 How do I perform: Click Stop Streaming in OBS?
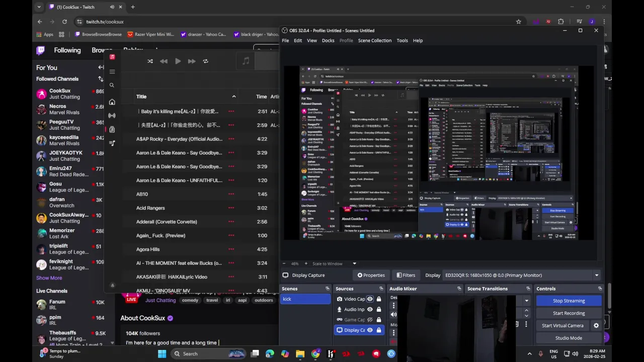(x=569, y=301)
